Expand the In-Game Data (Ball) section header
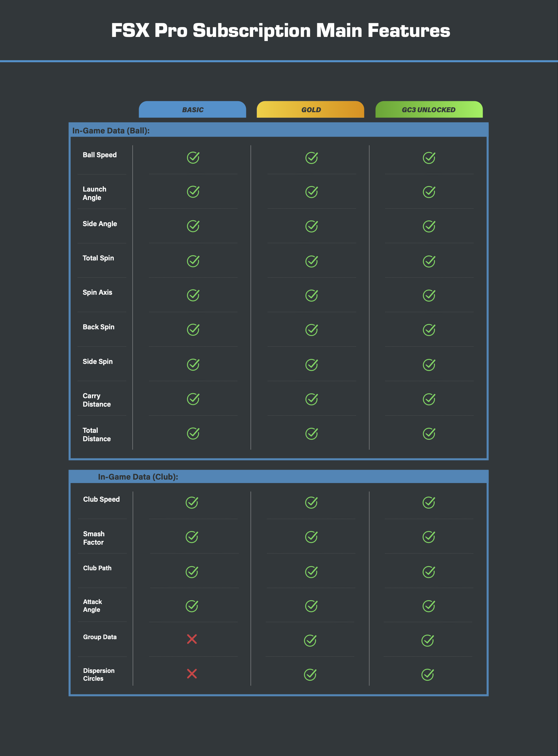The width and height of the screenshot is (558, 756). (x=111, y=131)
